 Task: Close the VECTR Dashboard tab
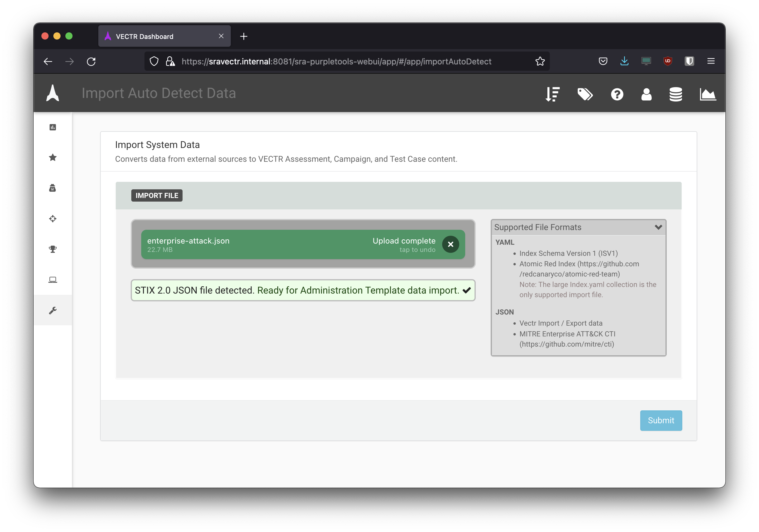pyautogui.click(x=221, y=36)
